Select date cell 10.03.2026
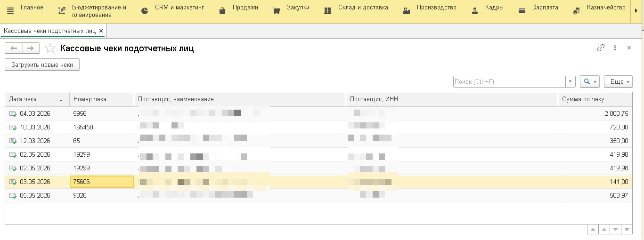644x240 pixels. coord(35,127)
